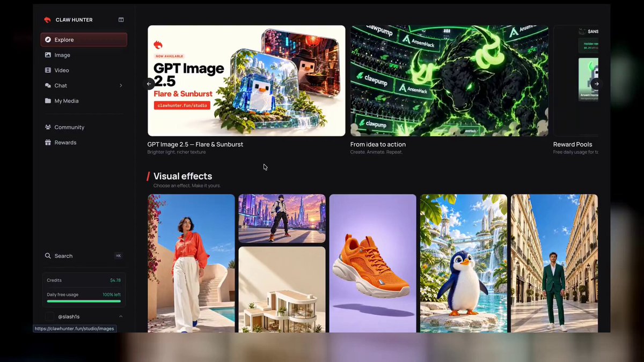The image size is (644, 362).
Task: Open My Media folder icon
Action: [x=48, y=101]
